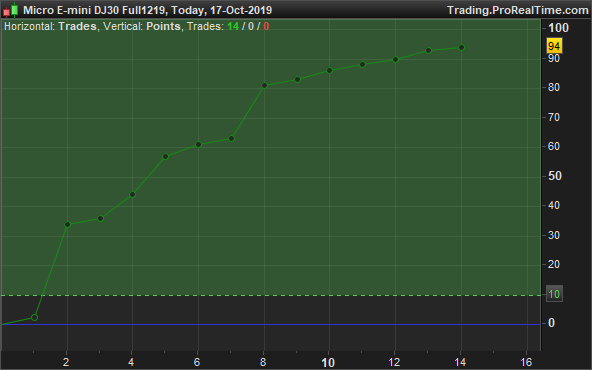
Task: Click the 80 label on the vertical axis
Action: pyautogui.click(x=554, y=88)
